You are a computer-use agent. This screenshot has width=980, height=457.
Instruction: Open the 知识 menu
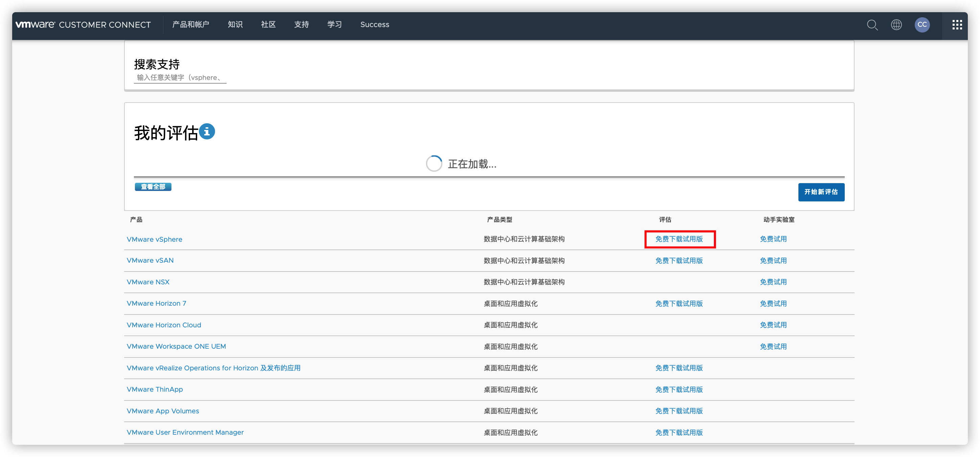(x=235, y=25)
